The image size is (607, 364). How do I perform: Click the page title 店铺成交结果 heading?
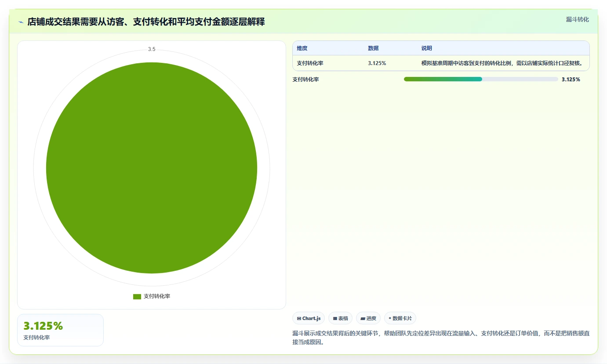146,22
